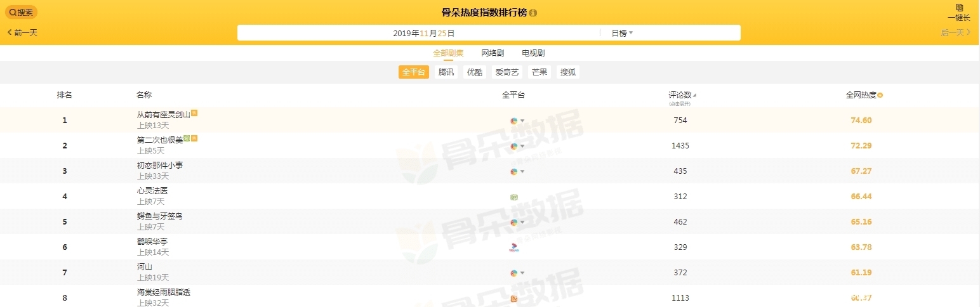Click the 名称 column header
Screen dimensions: 980x307
coord(144,95)
